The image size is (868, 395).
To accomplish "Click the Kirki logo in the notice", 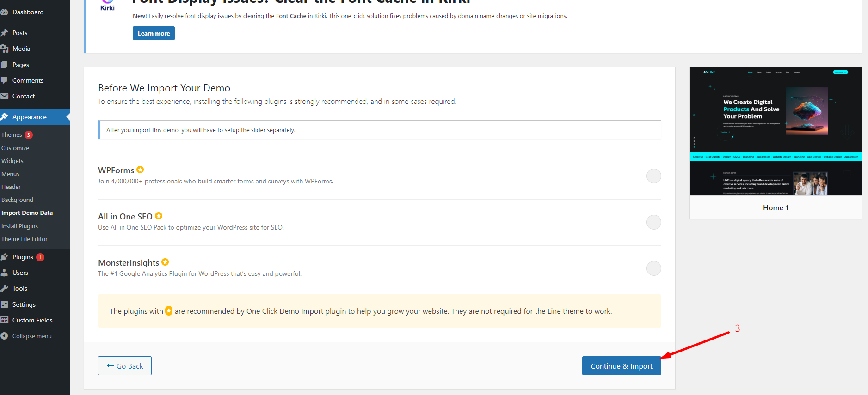I will coord(107,5).
